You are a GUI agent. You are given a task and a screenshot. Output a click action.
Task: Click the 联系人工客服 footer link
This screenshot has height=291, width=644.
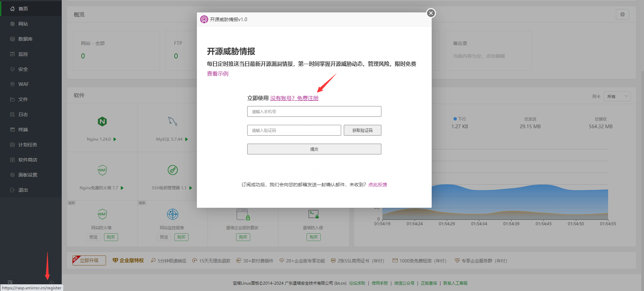455,283
